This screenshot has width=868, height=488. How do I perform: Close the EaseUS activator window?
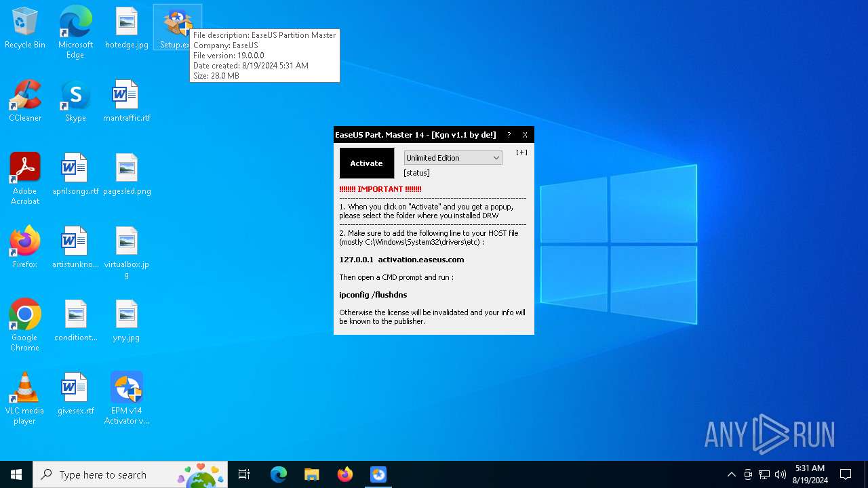[525, 135]
